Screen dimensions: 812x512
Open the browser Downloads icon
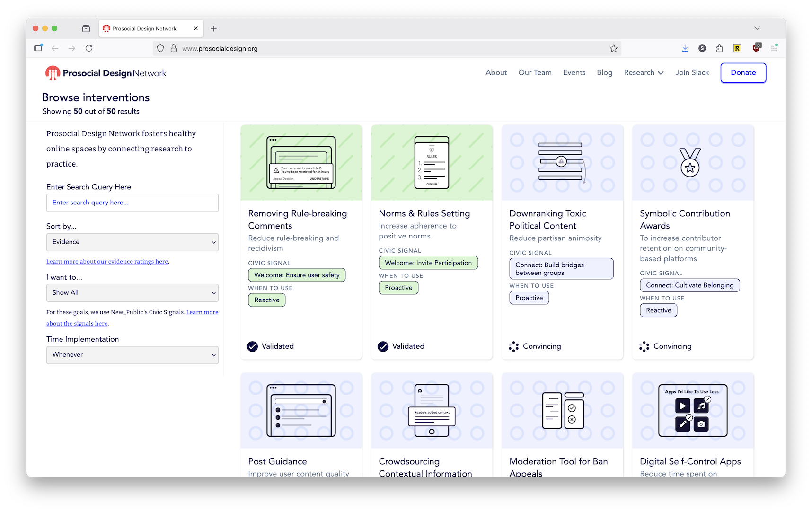pos(685,48)
